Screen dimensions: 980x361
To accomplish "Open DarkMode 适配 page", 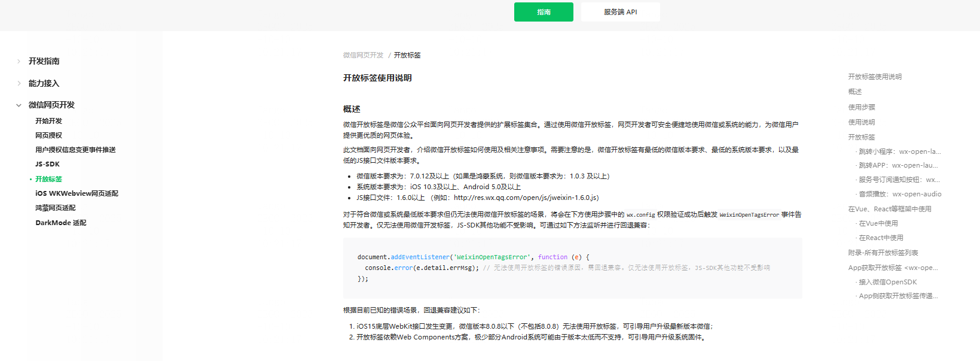I will pos(61,223).
